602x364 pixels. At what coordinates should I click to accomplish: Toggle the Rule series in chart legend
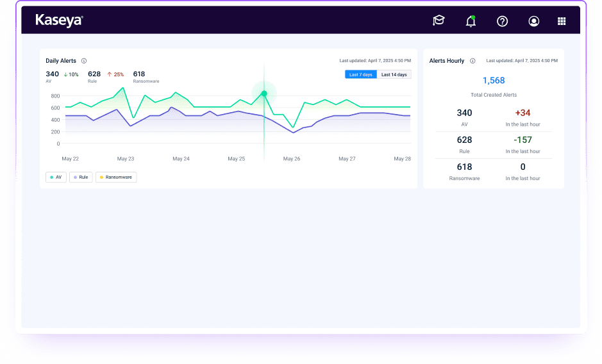81,177
